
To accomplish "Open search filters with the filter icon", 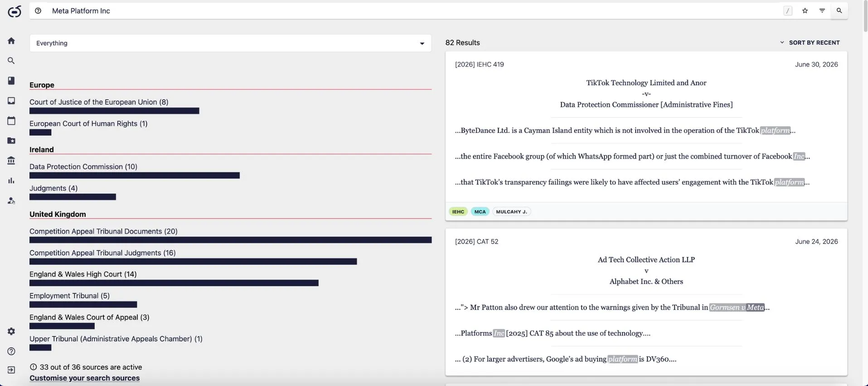I will [x=822, y=11].
